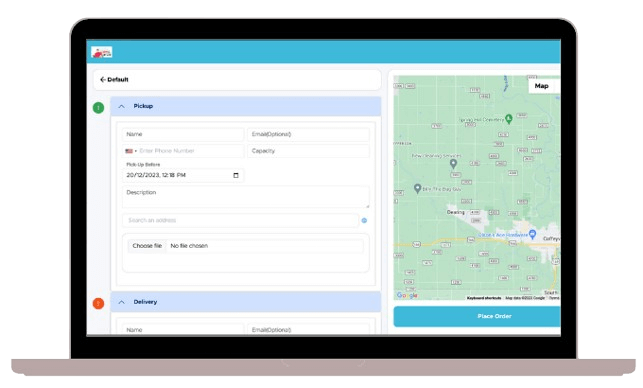
Task: Click the orange step two circle
Action: (x=98, y=304)
